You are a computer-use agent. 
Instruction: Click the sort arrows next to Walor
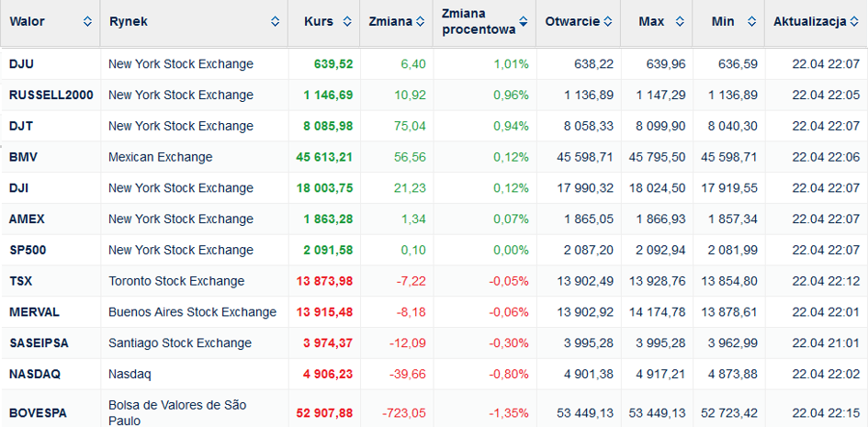pos(87,22)
